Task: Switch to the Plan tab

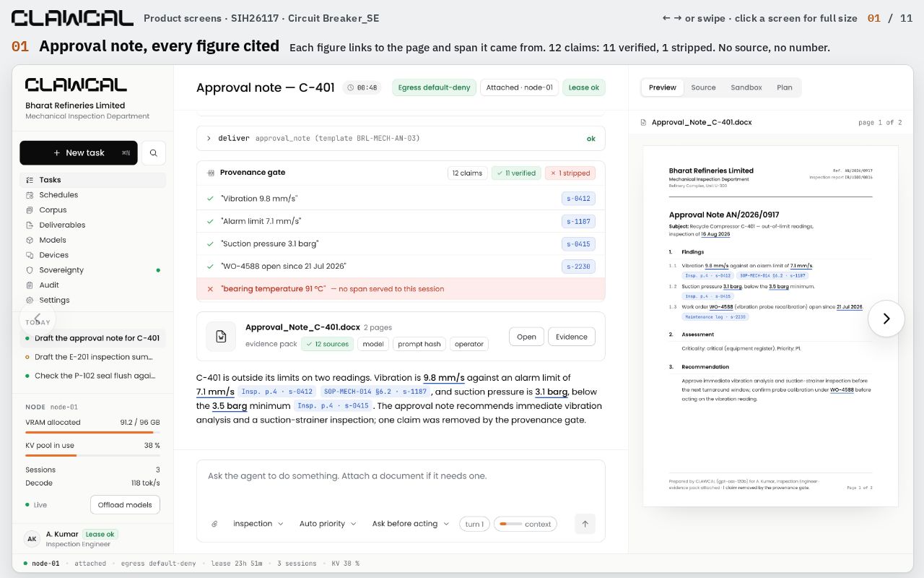Action: tap(785, 87)
